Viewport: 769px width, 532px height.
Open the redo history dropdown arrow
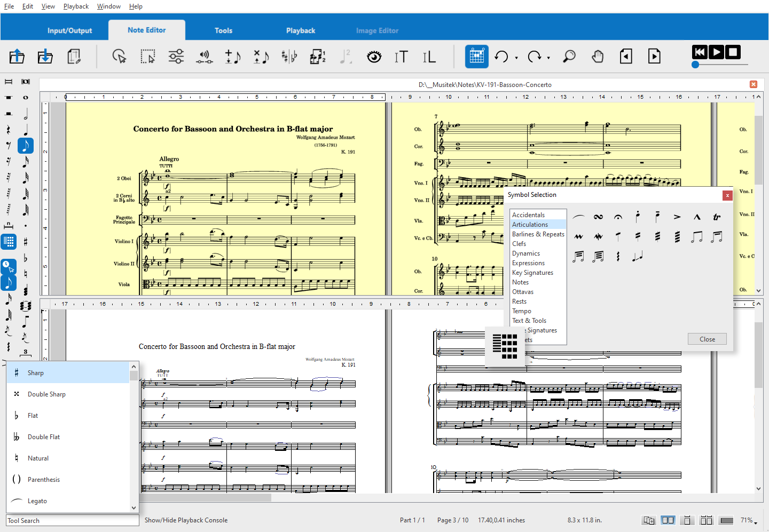click(x=548, y=58)
